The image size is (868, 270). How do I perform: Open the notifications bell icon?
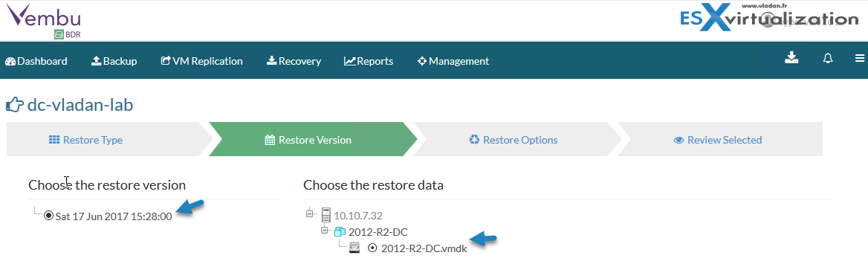coord(828,59)
